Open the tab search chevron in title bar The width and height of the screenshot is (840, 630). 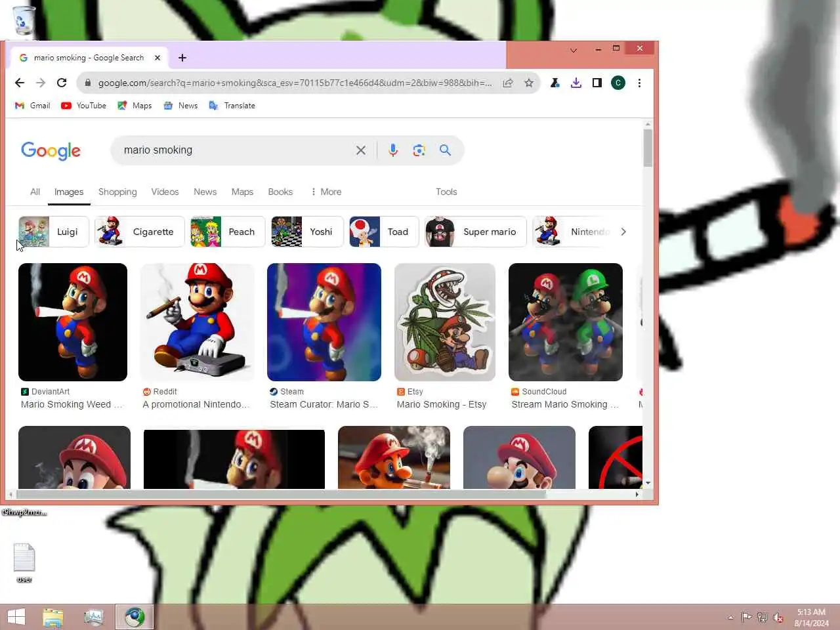point(574,50)
